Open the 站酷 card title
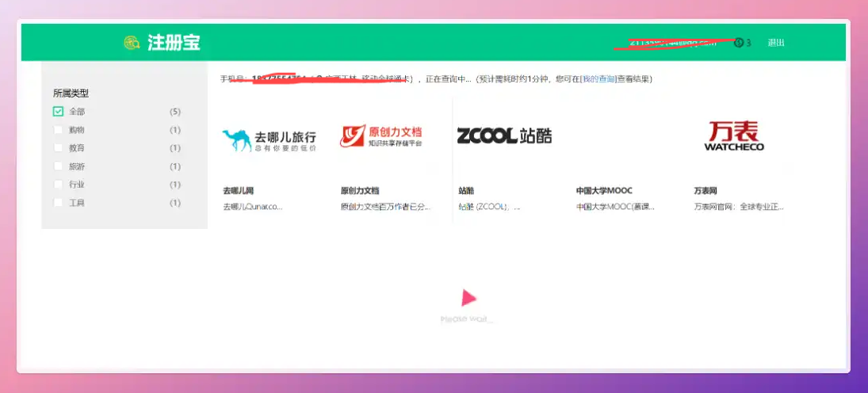This screenshot has width=868, height=393. coord(466,191)
